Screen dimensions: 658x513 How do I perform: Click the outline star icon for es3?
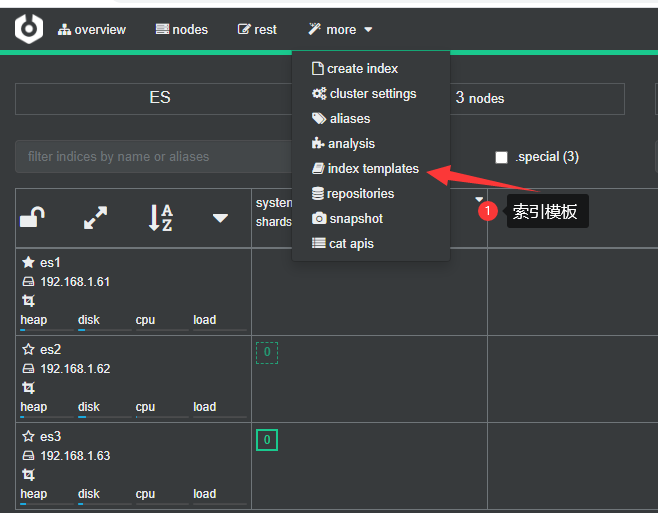(x=28, y=436)
